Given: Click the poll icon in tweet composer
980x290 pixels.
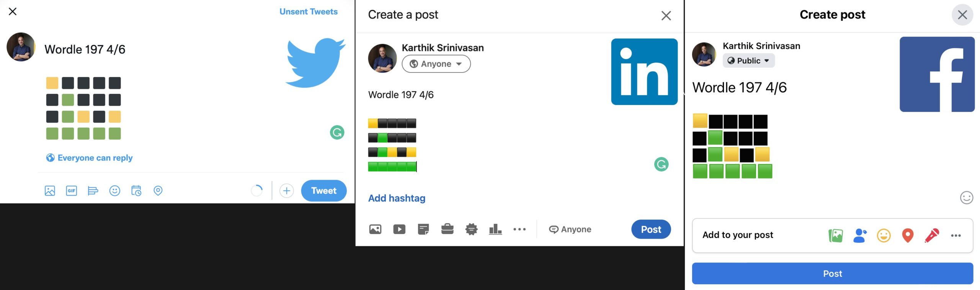Looking at the screenshot, I should [93, 191].
